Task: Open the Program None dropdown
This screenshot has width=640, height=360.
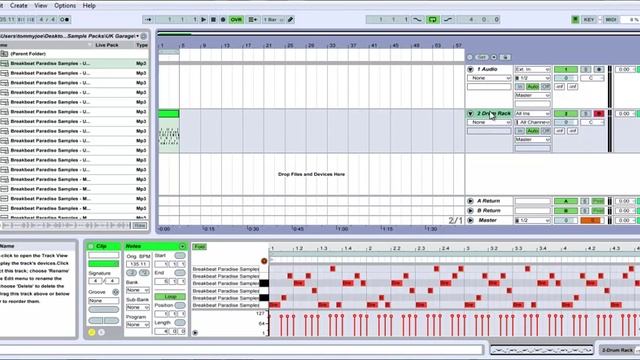Action: [138, 324]
